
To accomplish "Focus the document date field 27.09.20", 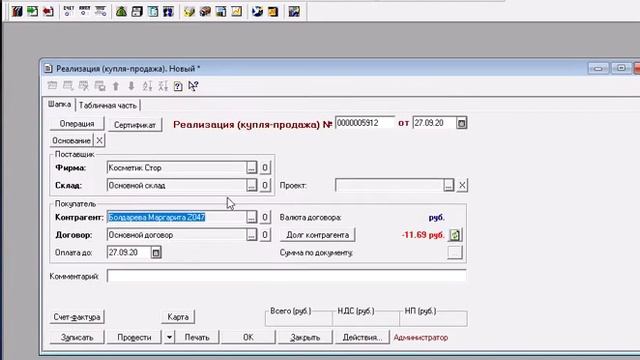I will [434, 123].
